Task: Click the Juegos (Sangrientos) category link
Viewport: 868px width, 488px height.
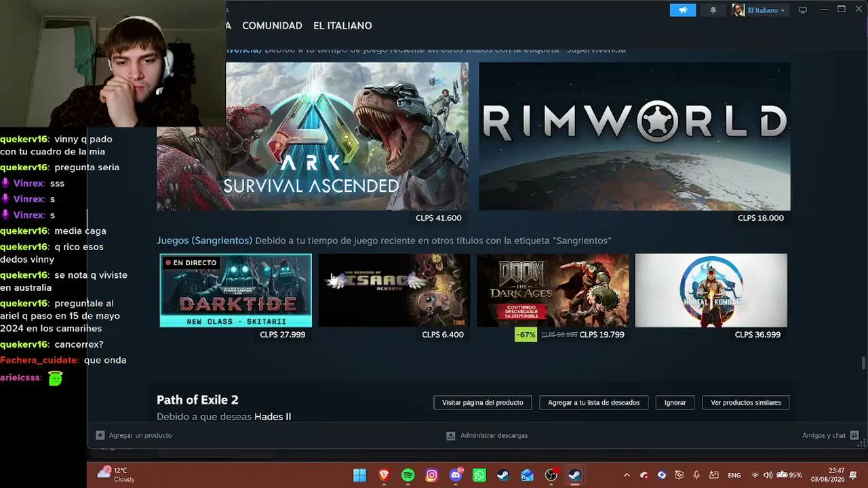Action: pyautogui.click(x=204, y=241)
